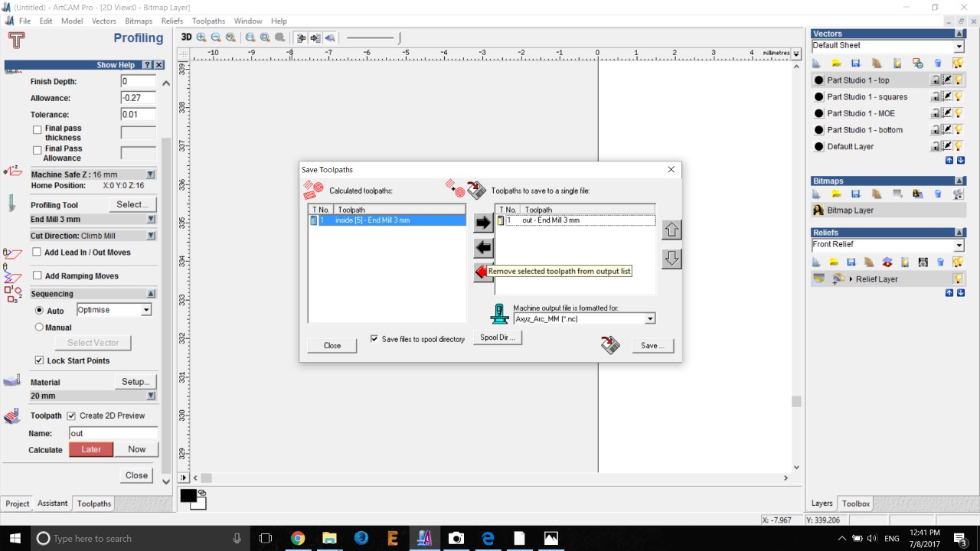Toggle snapping for Part Studio 1 - squares
980x551 pixels.
pyautogui.click(x=947, y=97)
